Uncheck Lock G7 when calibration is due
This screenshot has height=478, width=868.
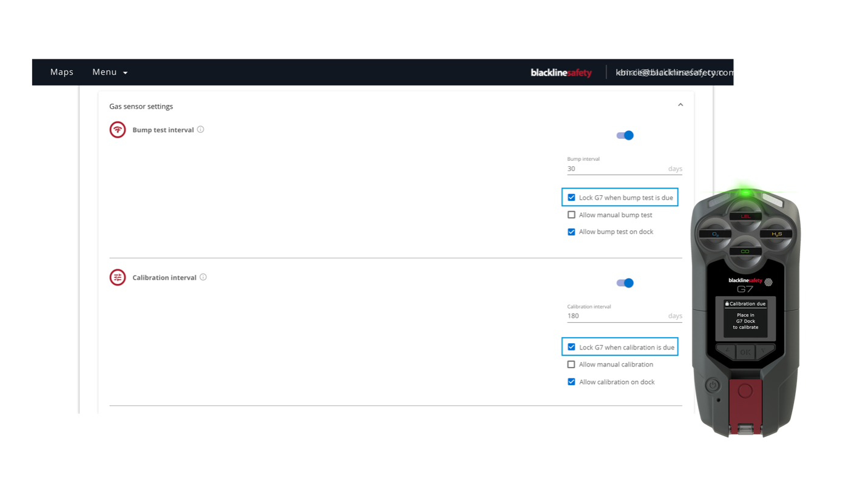[571, 348]
